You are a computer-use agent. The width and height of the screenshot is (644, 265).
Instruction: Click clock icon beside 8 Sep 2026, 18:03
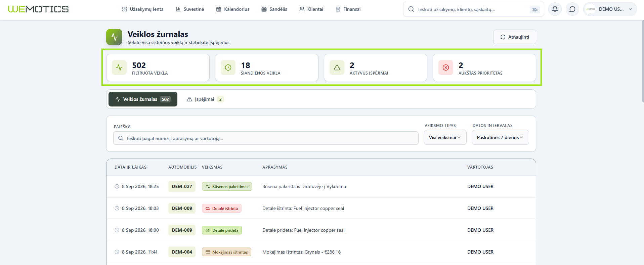coord(117,208)
